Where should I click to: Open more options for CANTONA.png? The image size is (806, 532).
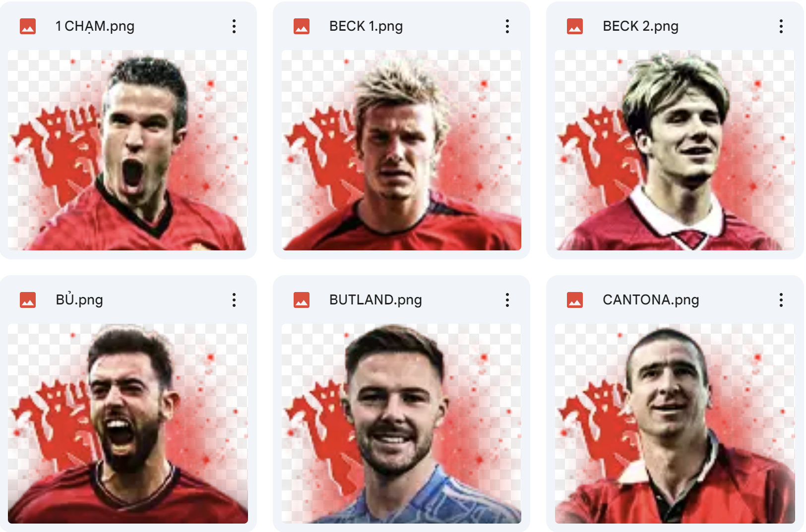coord(781,299)
